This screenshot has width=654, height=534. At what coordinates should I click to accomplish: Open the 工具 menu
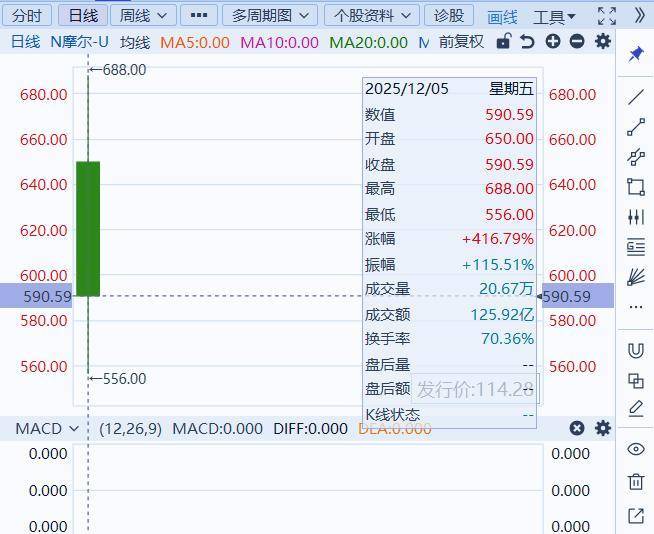(x=554, y=16)
